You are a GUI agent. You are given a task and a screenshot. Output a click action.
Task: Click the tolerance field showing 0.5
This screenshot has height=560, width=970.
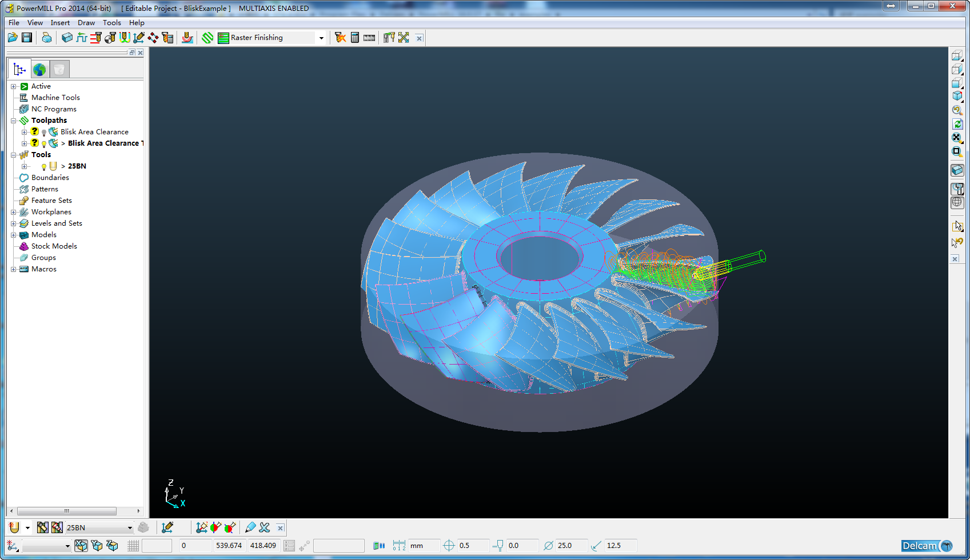473,546
